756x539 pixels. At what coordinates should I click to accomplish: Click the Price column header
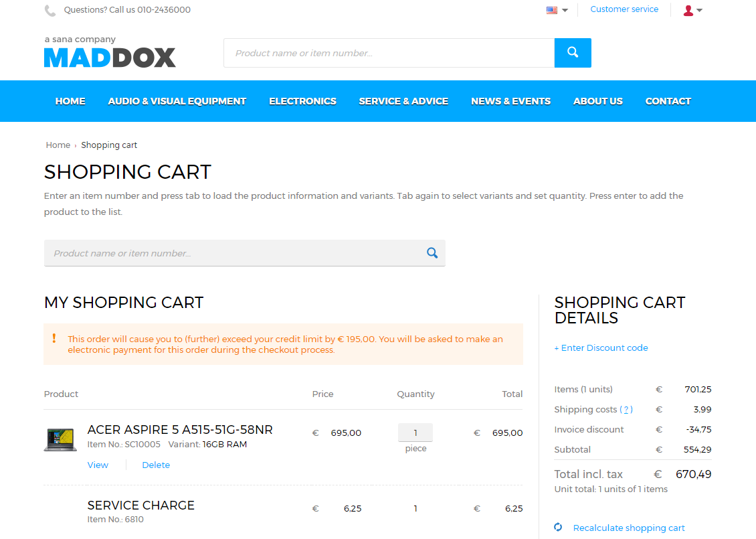point(322,394)
